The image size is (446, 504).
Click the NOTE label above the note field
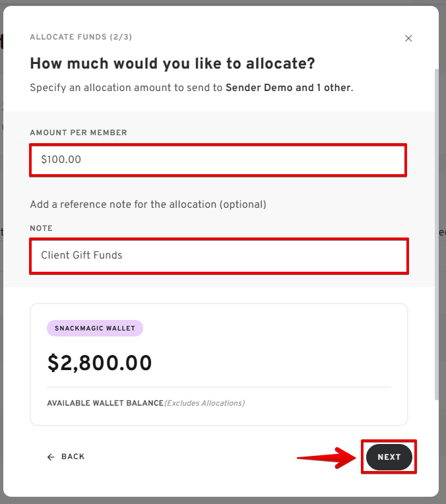[41, 228]
